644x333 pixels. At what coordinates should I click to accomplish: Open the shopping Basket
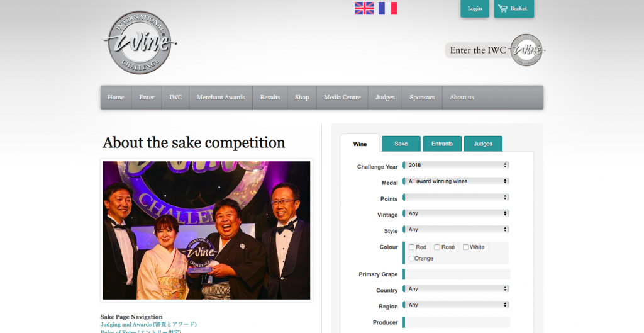click(x=513, y=9)
